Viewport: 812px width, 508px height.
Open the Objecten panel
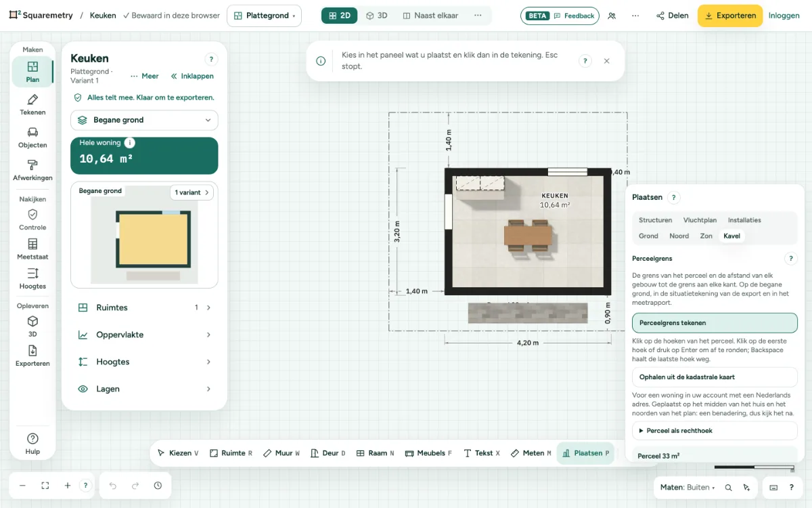[32, 137]
